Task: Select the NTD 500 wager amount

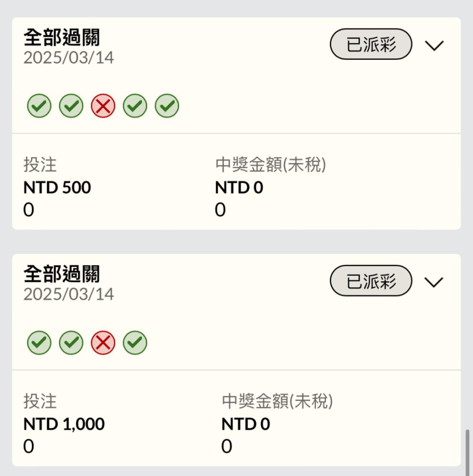Action: (x=57, y=187)
